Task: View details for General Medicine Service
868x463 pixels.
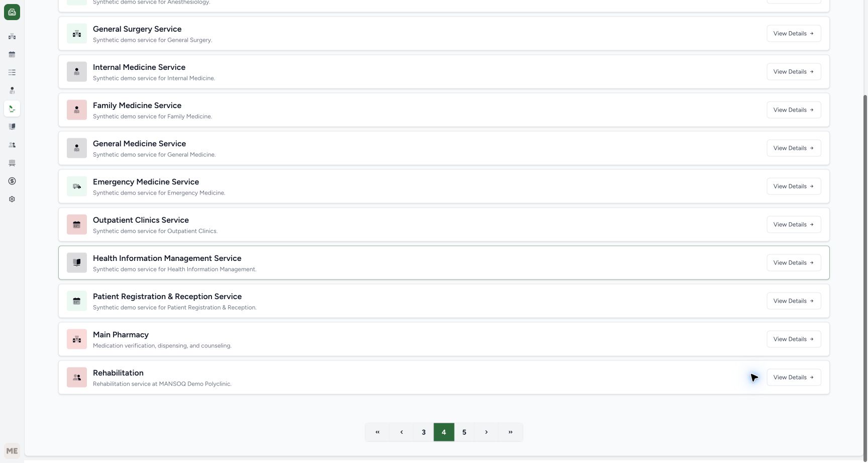Action: point(794,148)
